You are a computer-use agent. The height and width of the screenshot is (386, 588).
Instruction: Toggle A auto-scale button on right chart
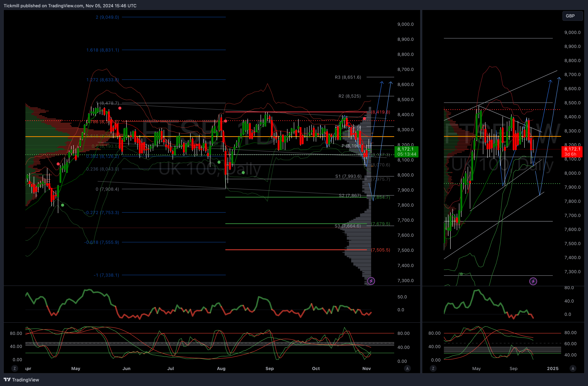[573, 368]
